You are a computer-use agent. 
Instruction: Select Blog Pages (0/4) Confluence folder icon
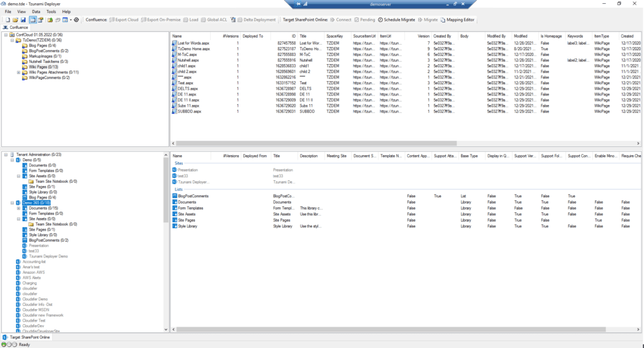coord(25,46)
